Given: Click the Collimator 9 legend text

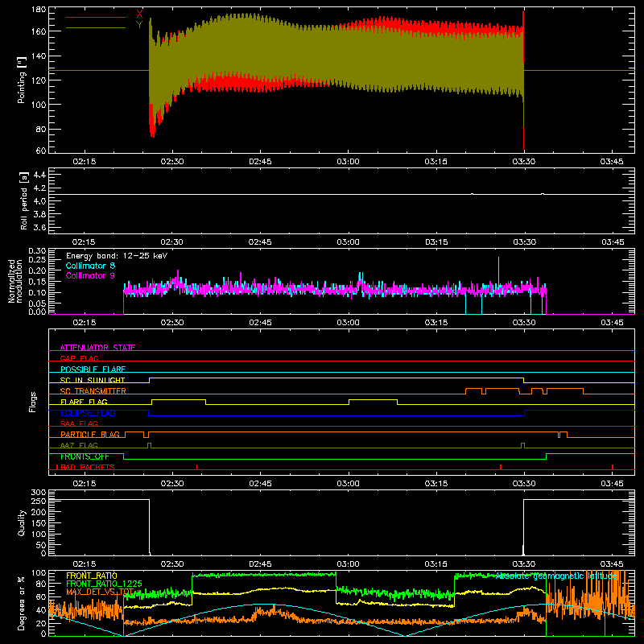Looking at the screenshot, I should coord(90,275).
